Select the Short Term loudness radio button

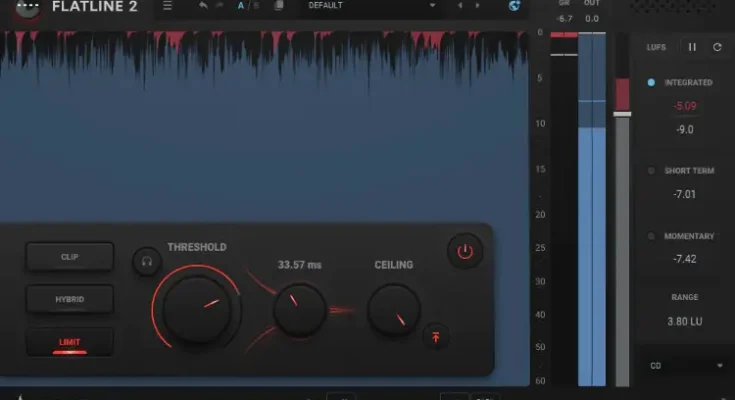(651, 171)
